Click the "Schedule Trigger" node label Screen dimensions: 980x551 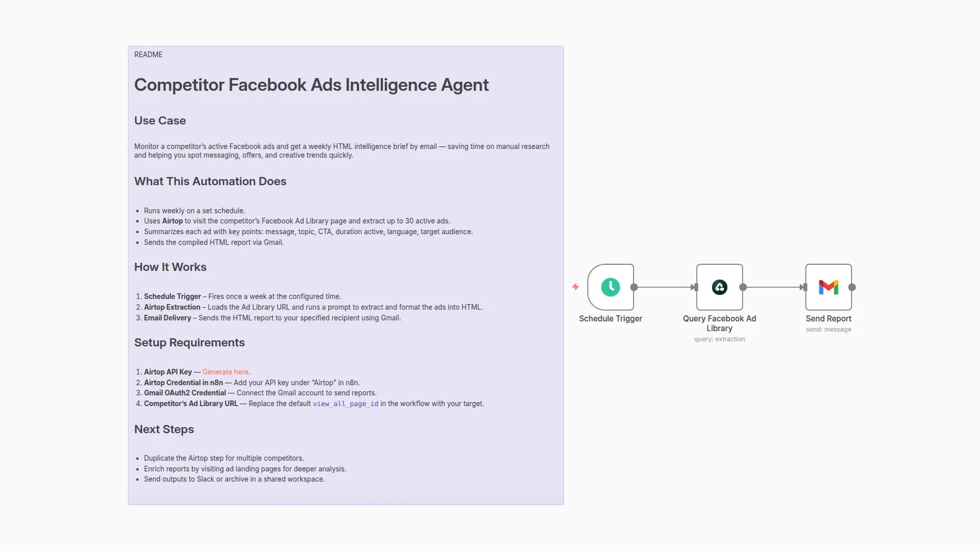(x=610, y=318)
